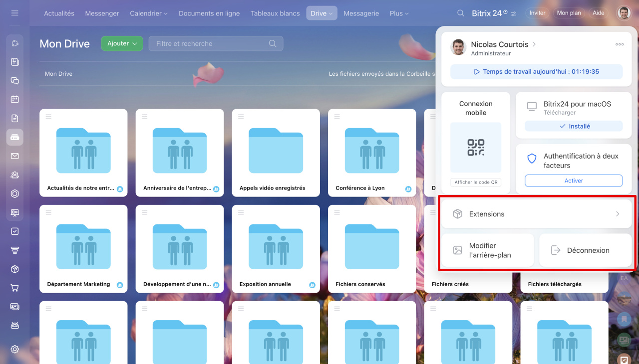Open the Tableaux blancs tab
This screenshot has width=639, height=364.
(275, 13)
